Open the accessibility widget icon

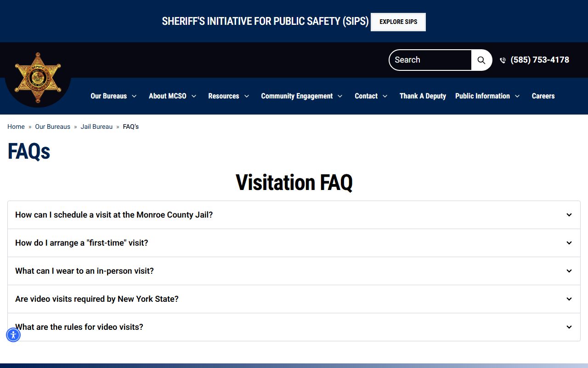pos(13,335)
